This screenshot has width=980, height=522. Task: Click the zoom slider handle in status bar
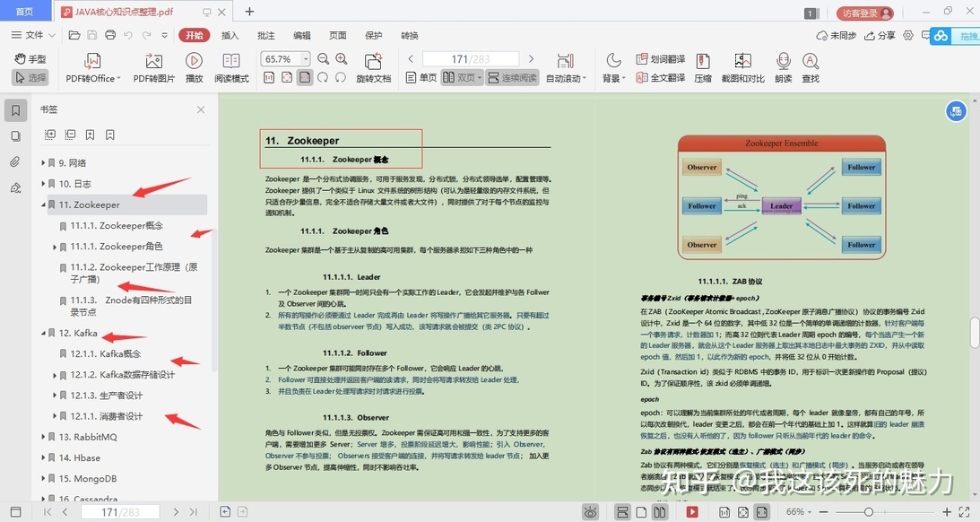pos(869,511)
